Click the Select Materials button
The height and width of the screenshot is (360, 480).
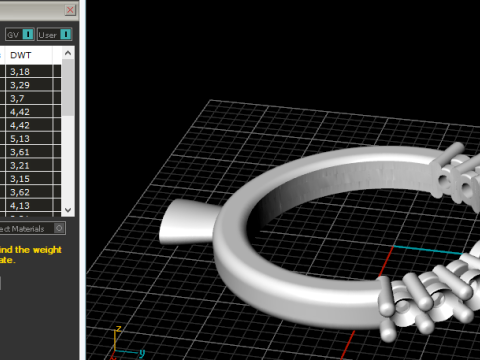(x=32, y=229)
